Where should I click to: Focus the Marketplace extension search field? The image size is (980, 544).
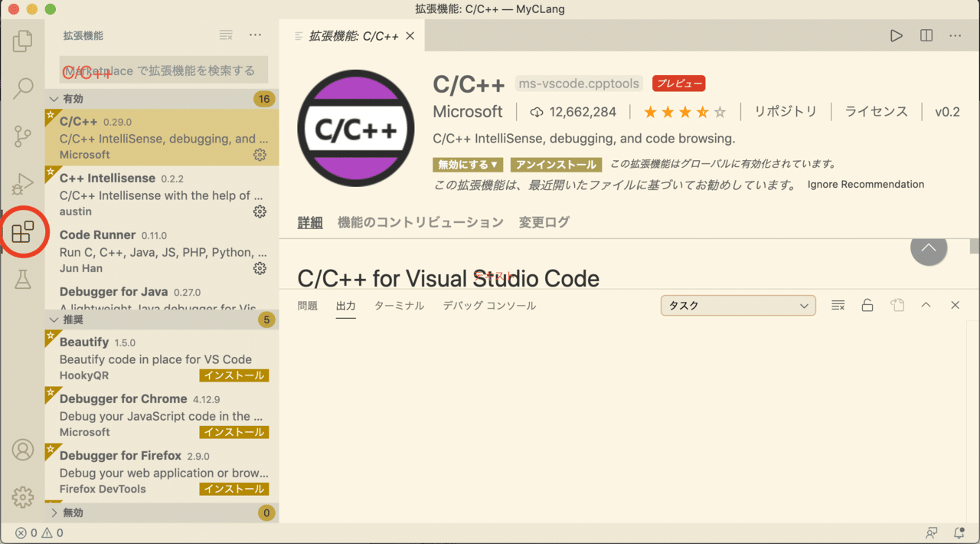coord(164,70)
